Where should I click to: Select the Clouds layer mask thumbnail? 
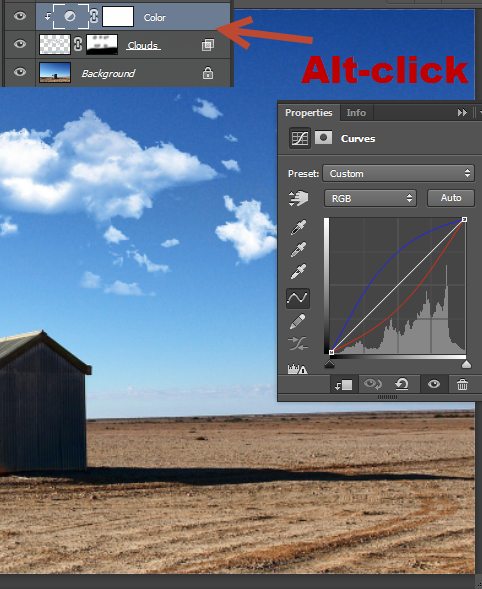click(102, 44)
